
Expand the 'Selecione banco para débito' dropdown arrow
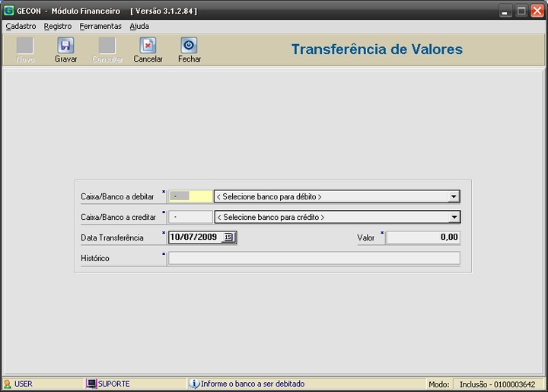(x=454, y=196)
